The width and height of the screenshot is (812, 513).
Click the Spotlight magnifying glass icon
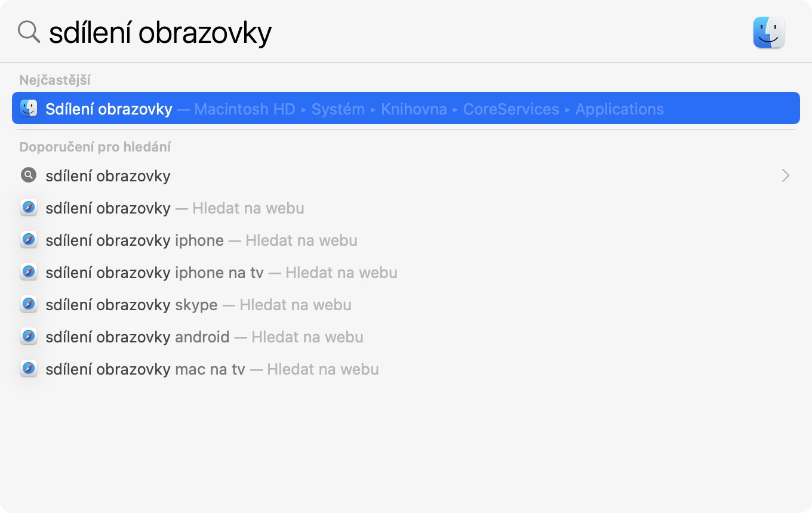29,32
